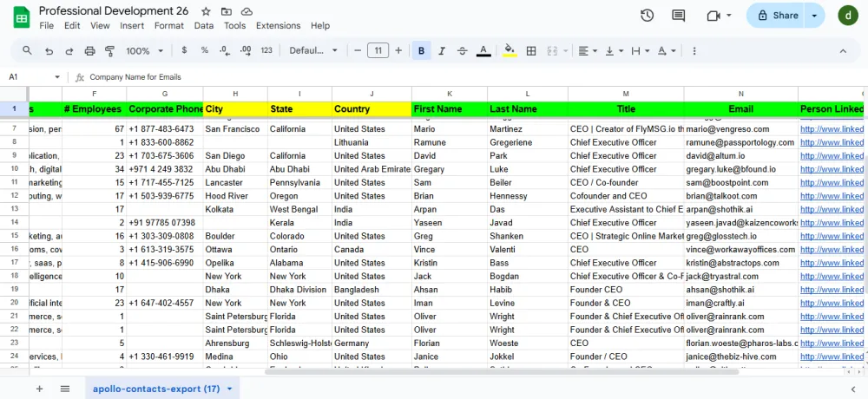Open the apollo-contacts-export tab dropdown arrow
868x399 pixels.
(x=229, y=389)
